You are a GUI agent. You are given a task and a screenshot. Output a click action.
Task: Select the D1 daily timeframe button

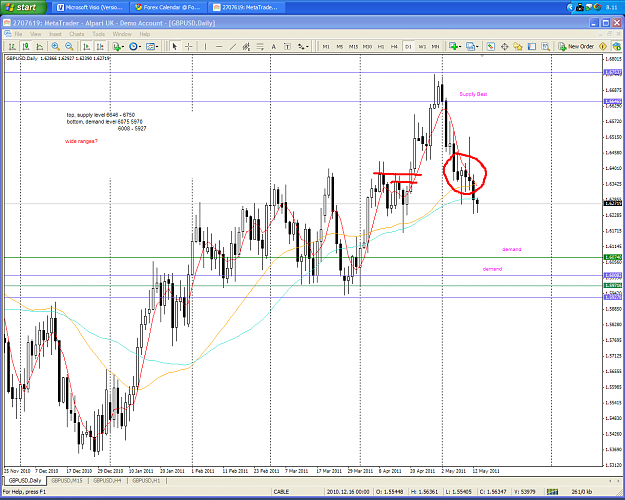click(x=408, y=47)
